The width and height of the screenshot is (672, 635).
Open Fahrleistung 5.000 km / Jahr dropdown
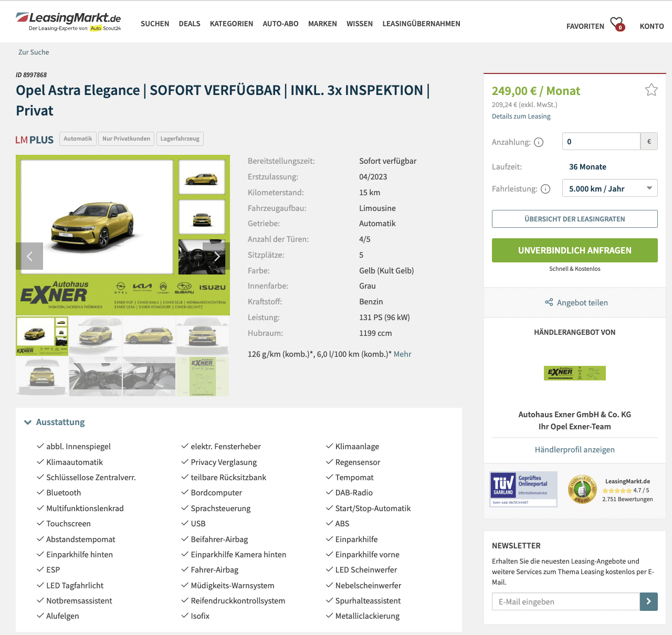point(610,188)
